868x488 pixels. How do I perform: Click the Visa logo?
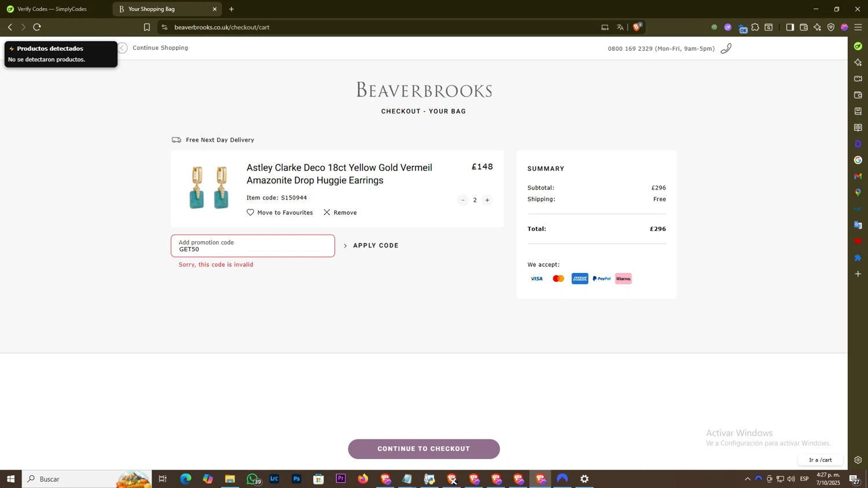(x=537, y=279)
